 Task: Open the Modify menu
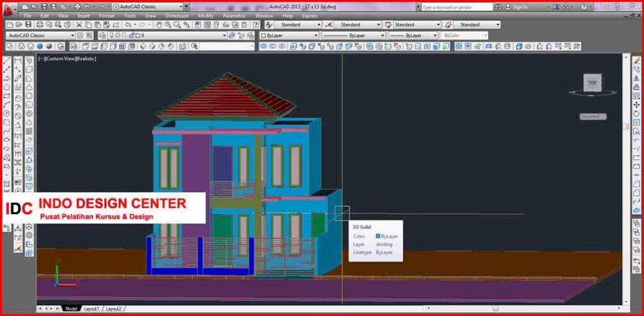tap(206, 16)
